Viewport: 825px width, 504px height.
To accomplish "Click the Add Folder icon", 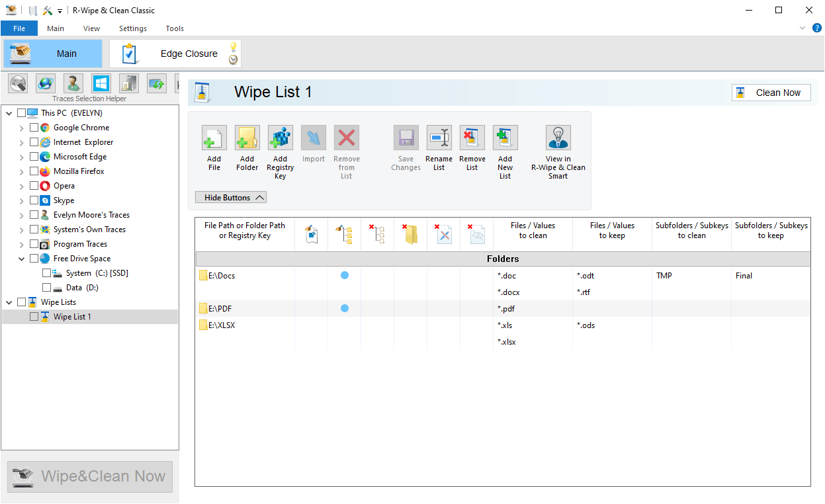I will pos(247,138).
